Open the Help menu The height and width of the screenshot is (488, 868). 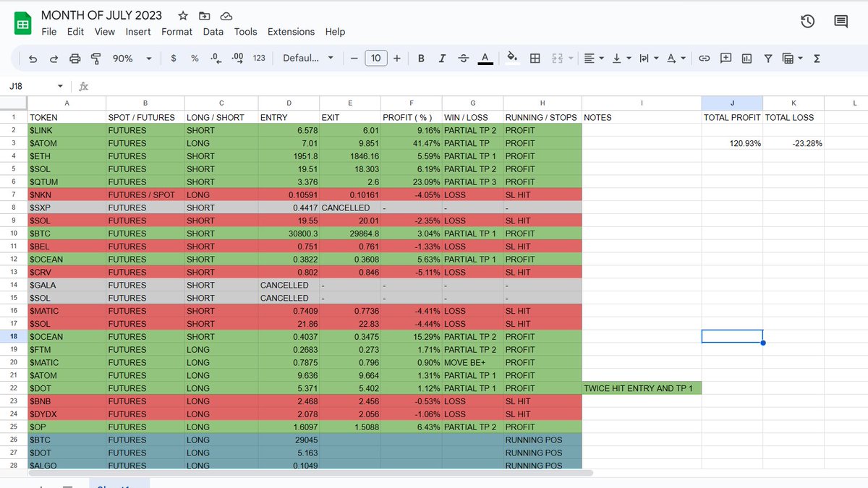click(336, 32)
